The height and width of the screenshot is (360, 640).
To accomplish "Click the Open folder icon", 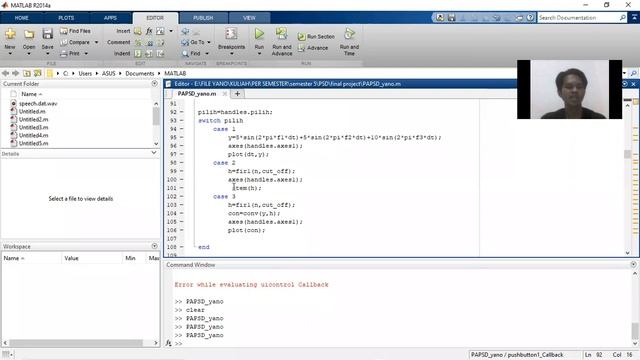I will (x=29, y=34).
